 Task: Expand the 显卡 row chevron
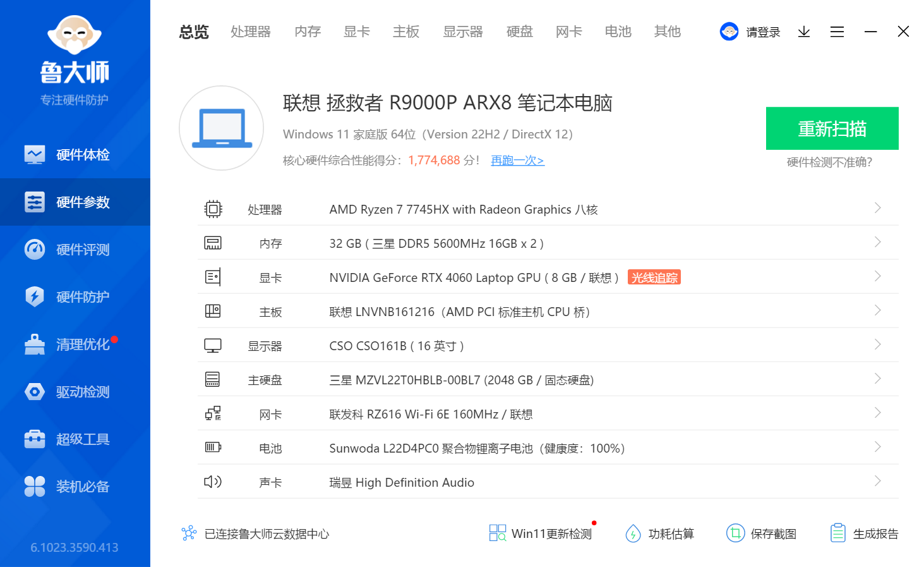pos(877,276)
